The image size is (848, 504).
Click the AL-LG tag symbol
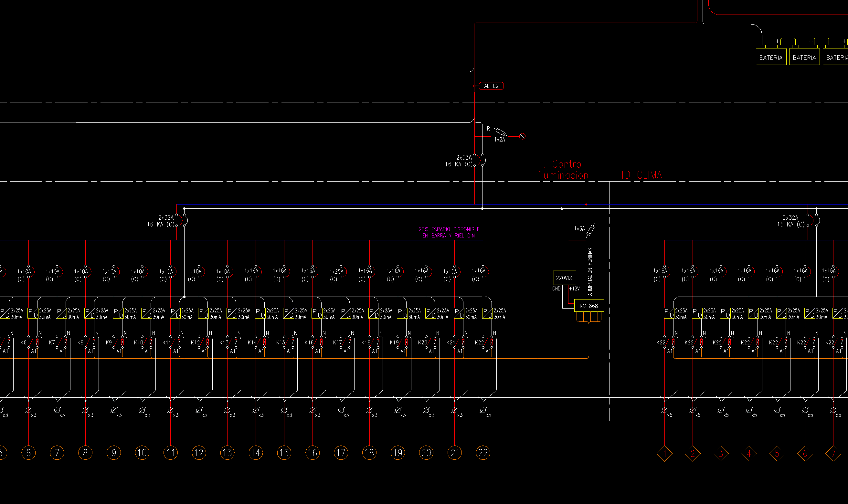[x=491, y=86]
